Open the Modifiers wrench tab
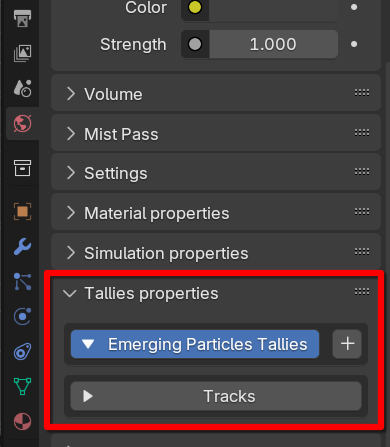This screenshot has width=390, height=447. pos(22,247)
